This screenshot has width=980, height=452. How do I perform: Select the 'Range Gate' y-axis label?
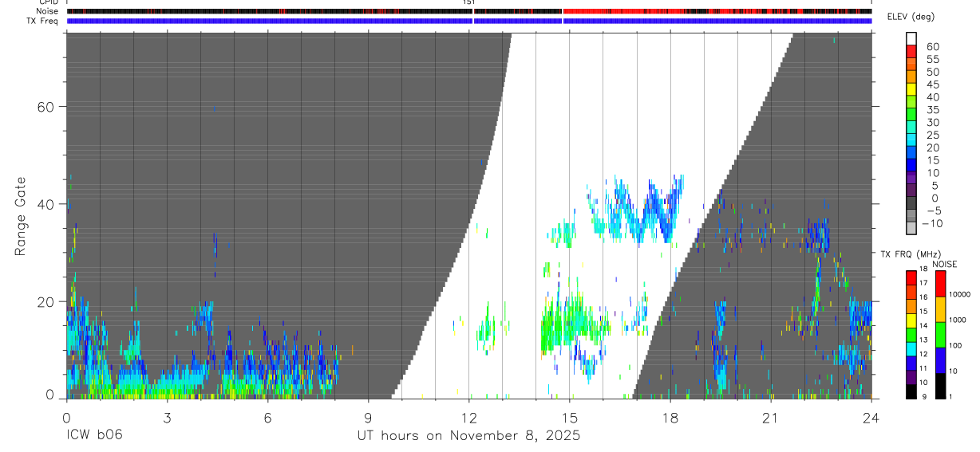click(20, 216)
